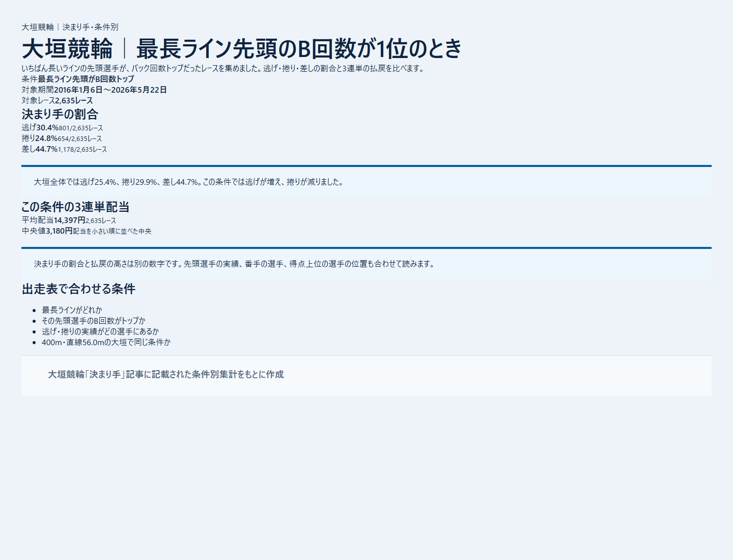This screenshot has height=560, width=733.
Task: Click the 決まり手の割合 section heading
Action: tap(60, 114)
